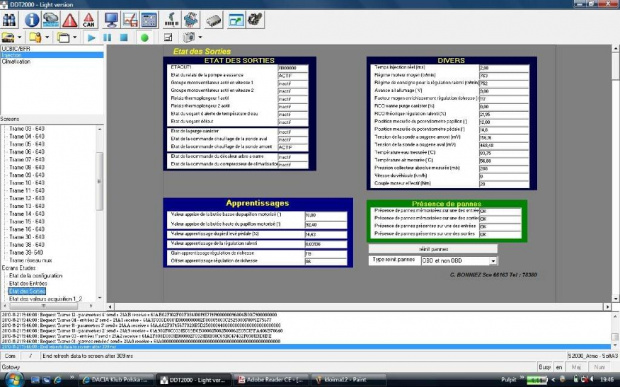Viewport: 620px width, 387px height.
Task: Switch to Paint taskbar window
Action: (x=348, y=380)
